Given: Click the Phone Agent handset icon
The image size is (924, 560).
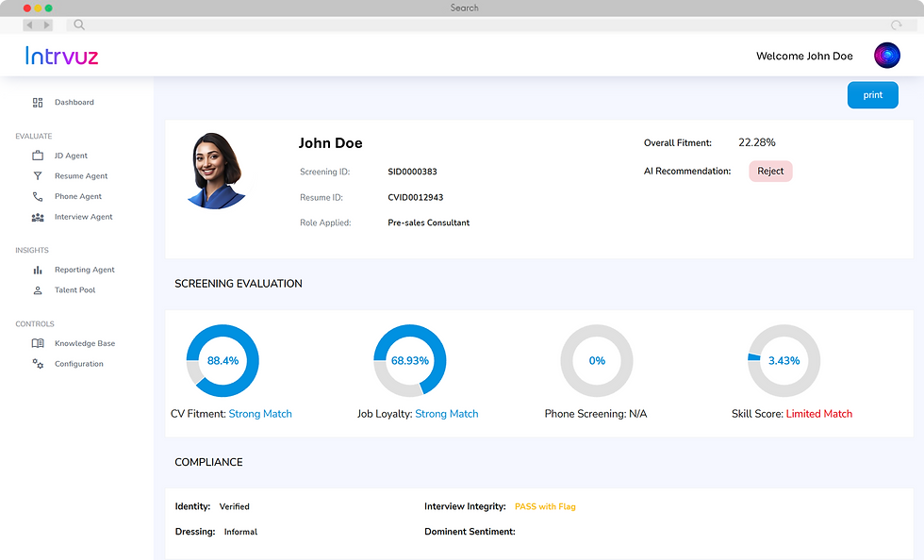Looking at the screenshot, I should tap(38, 196).
